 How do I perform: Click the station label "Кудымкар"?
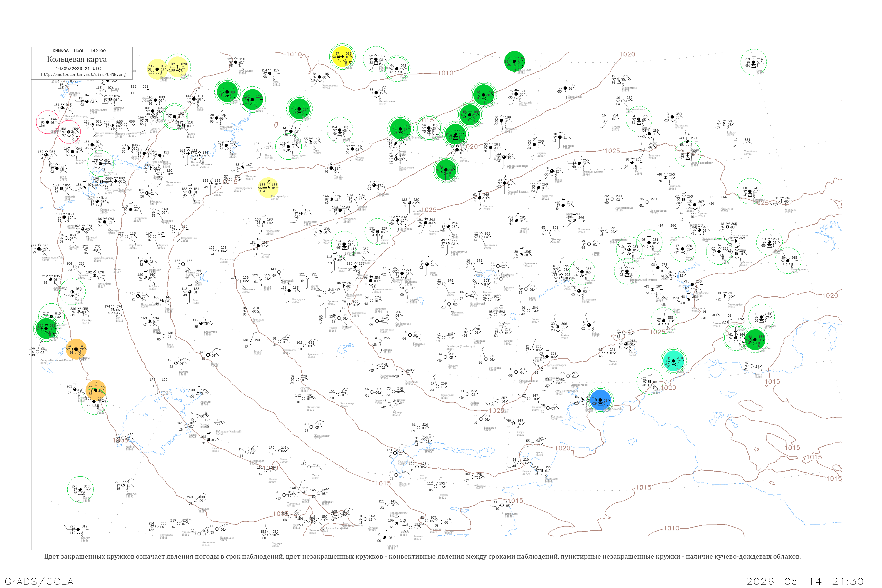(226, 127)
